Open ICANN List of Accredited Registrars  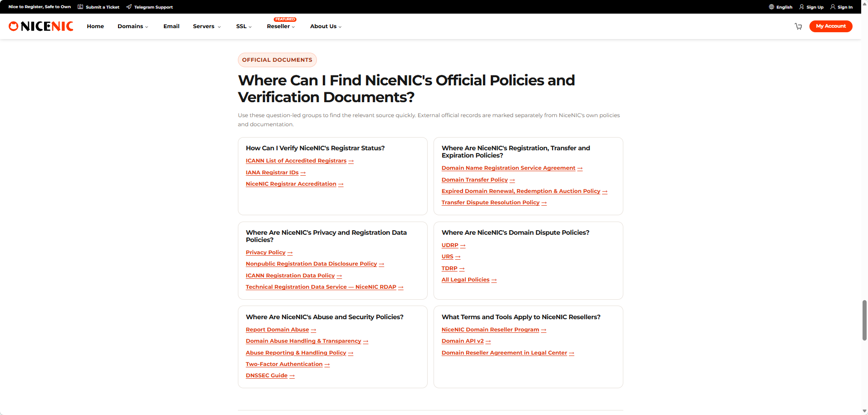click(x=300, y=161)
